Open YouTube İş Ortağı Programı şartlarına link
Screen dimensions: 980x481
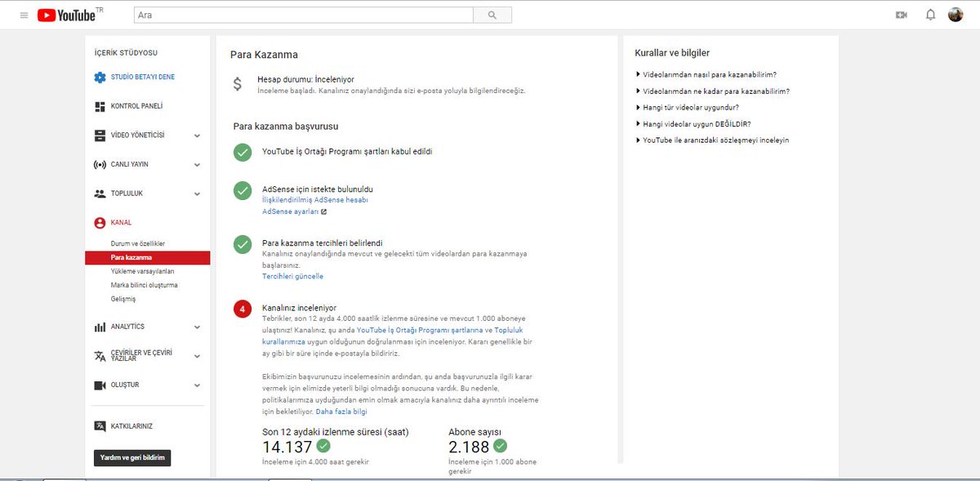click(x=420, y=331)
